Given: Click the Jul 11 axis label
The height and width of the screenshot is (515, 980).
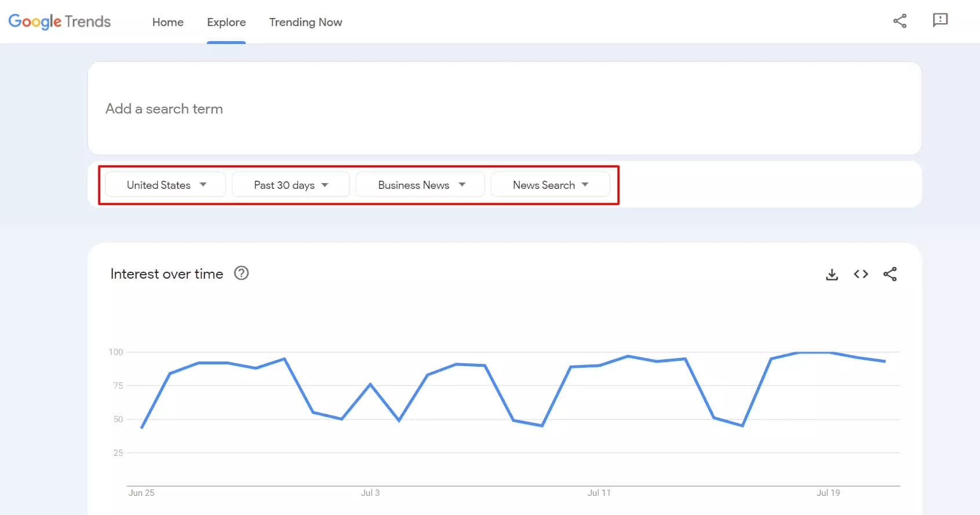Looking at the screenshot, I should tap(599, 492).
